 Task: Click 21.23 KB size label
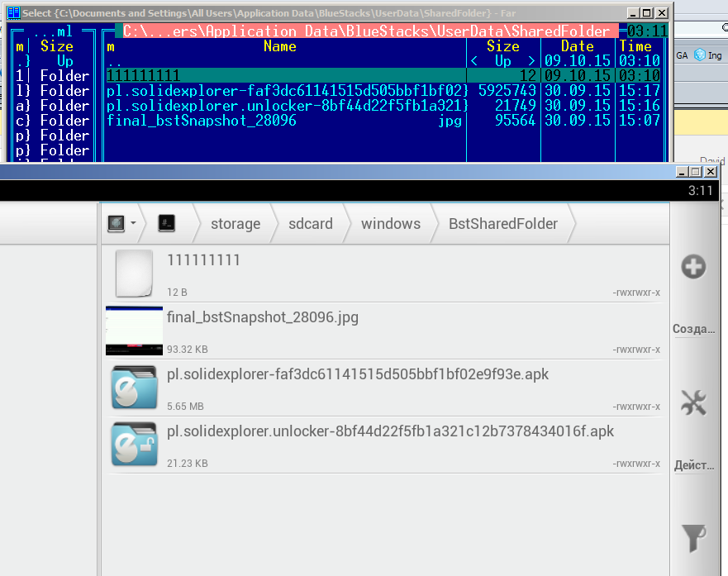[187, 464]
